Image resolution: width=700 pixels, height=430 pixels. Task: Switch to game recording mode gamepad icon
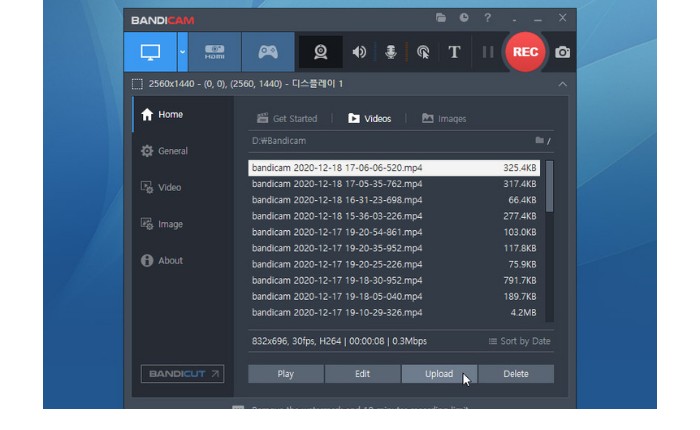[x=268, y=52]
